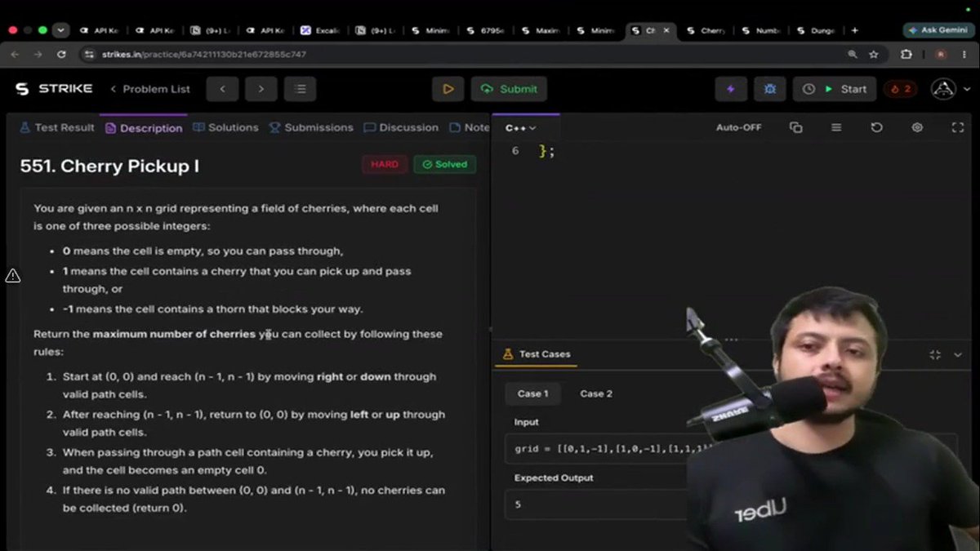Switch to the Cherry browser tab
The width and height of the screenshot is (980, 551).
coord(706,30)
